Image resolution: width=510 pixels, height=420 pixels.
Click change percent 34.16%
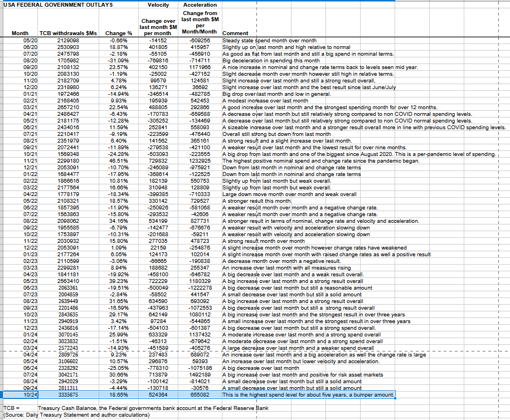coord(119,221)
